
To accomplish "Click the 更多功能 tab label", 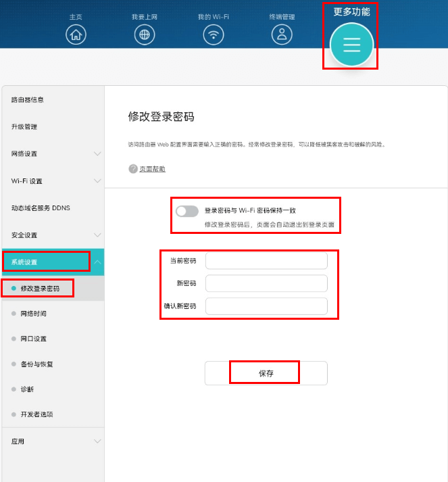I will [x=351, y=11].
